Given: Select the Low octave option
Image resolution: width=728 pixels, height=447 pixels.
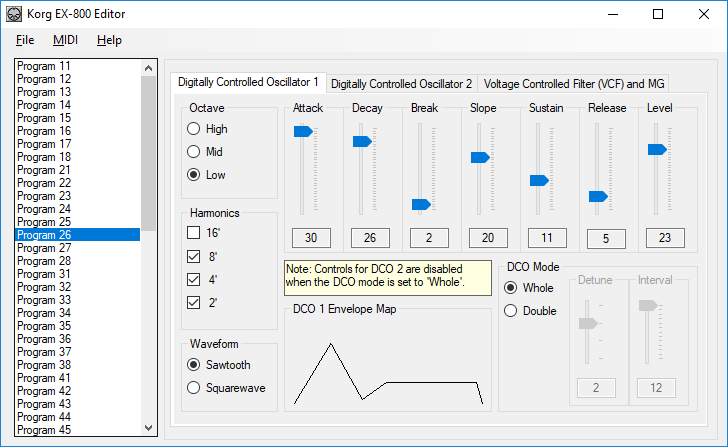Looking at the screenshot, I should tap(206, 175).
